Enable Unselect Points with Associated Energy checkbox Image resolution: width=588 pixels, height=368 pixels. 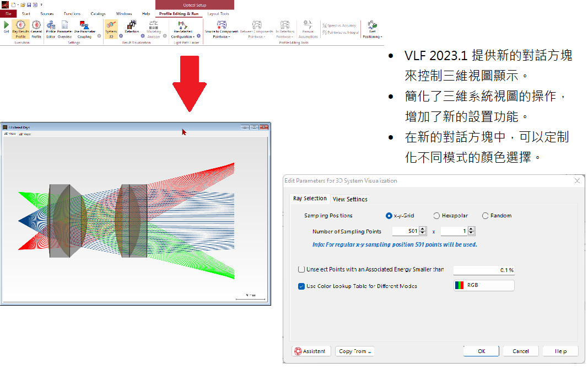click(x=301, y=270)
